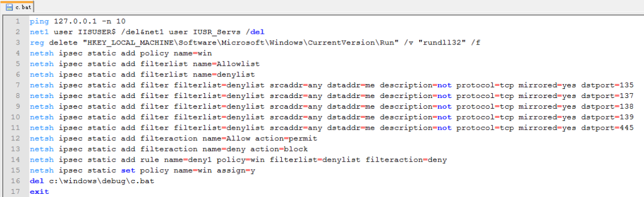Click line number 3 in the gutter

tap(18, 43)
